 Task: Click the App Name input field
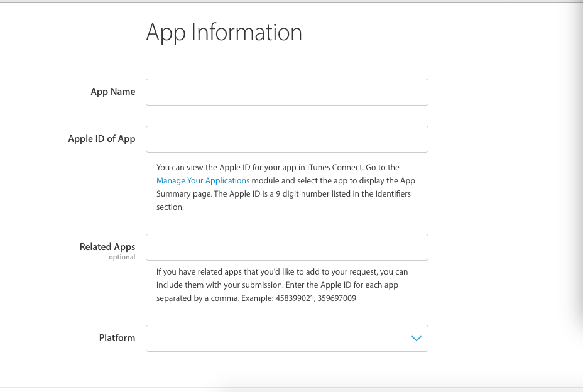click(x=286, y=92)
